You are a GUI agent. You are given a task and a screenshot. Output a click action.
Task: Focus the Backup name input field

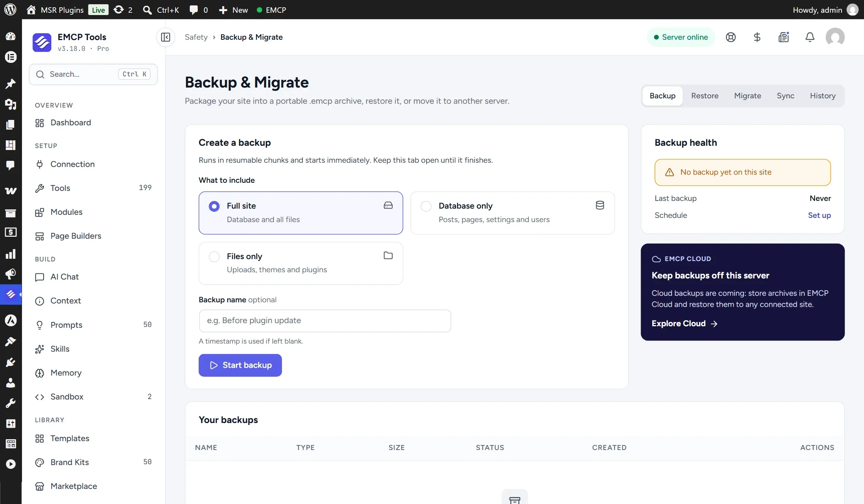click(x=325, y=321)
